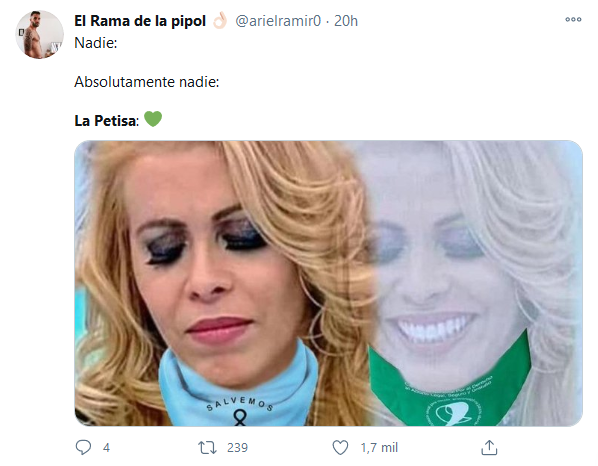Open the author's profile picture
The width and height of the screenshot is (598, 466).
pos(40,35)
